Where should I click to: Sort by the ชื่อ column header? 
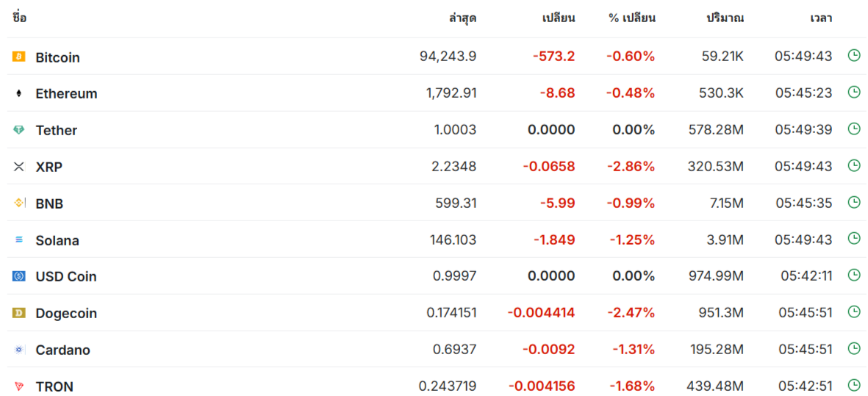19,17
